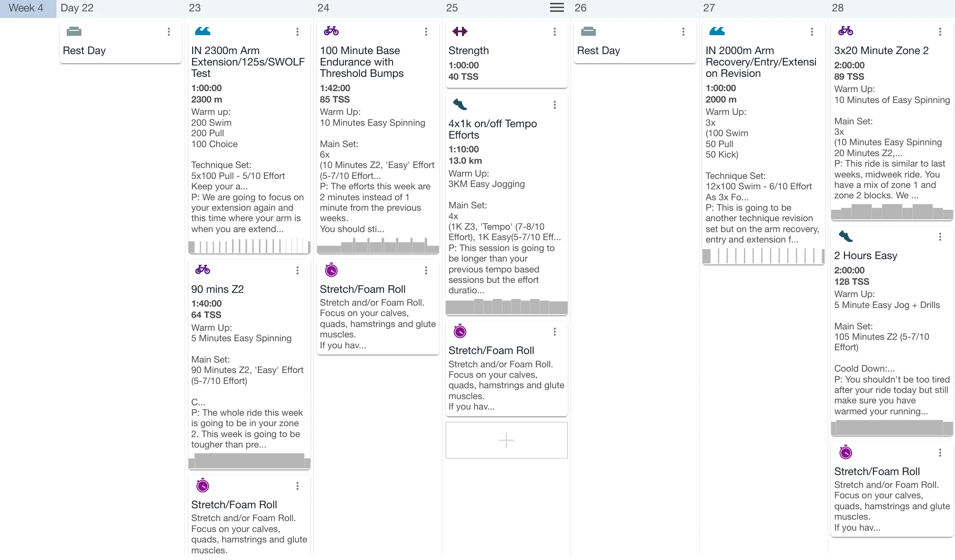This screenshot has width=955, height=560.
Task: Add new workout to Day 25
Action: 506,440
